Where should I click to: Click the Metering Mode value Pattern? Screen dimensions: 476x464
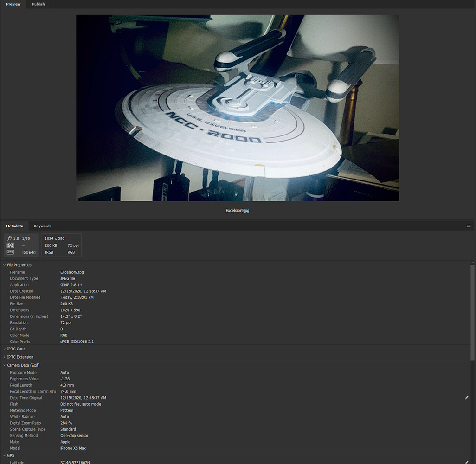(66, 410)
